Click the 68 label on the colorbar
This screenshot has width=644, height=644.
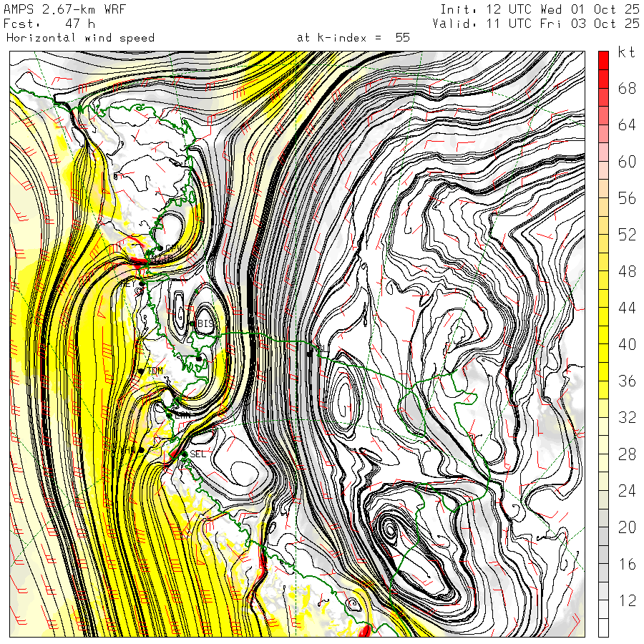tap(627, 88)
